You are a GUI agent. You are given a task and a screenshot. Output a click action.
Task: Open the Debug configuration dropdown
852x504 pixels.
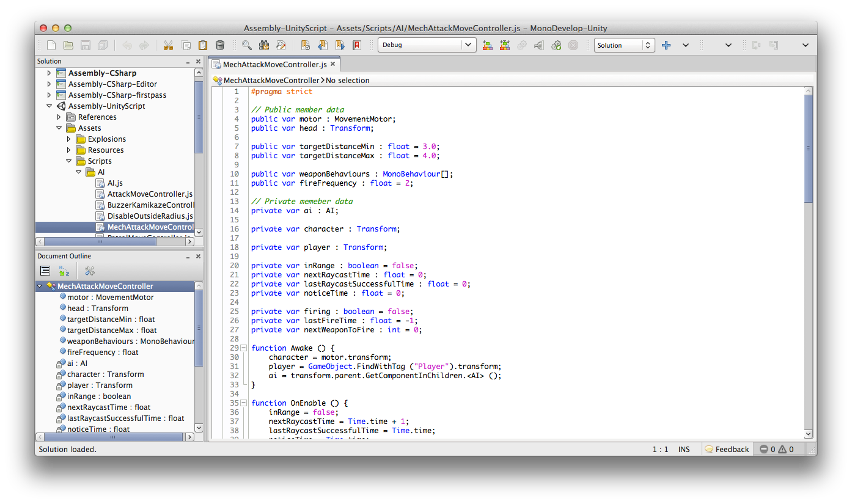pyautogui.click(x=427, y=45)
